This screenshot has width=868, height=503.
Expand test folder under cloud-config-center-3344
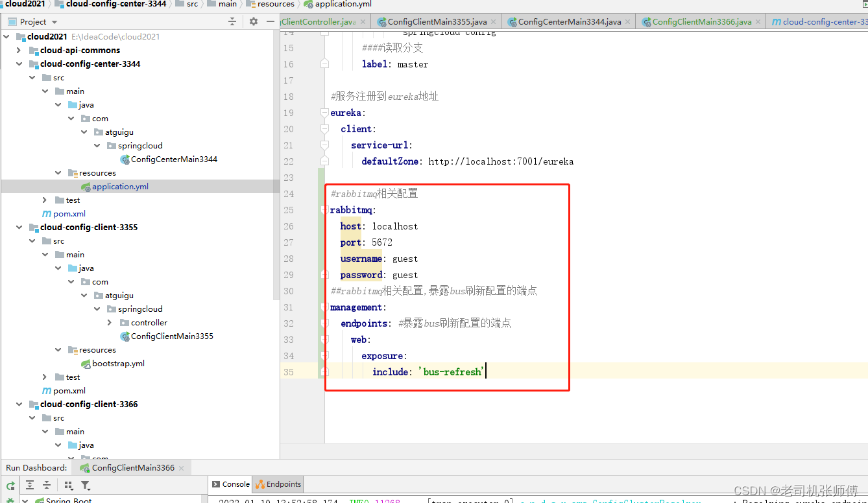[45, 200]
